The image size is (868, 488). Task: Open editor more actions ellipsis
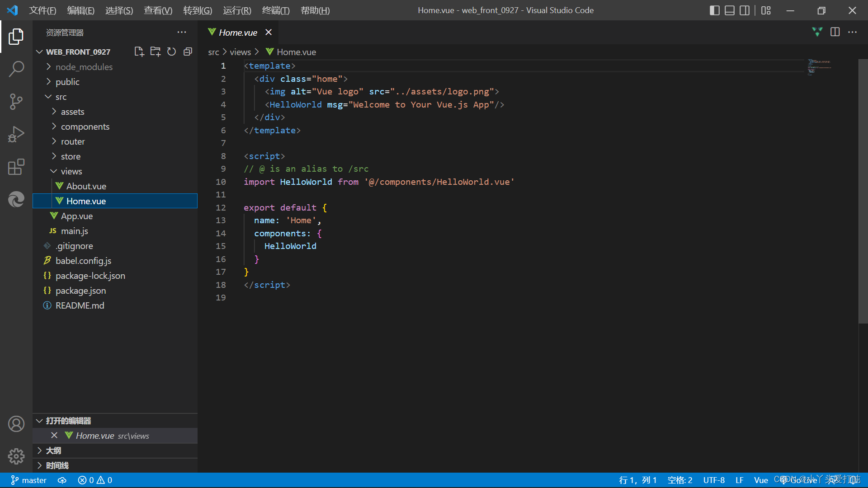click(852, 32)
